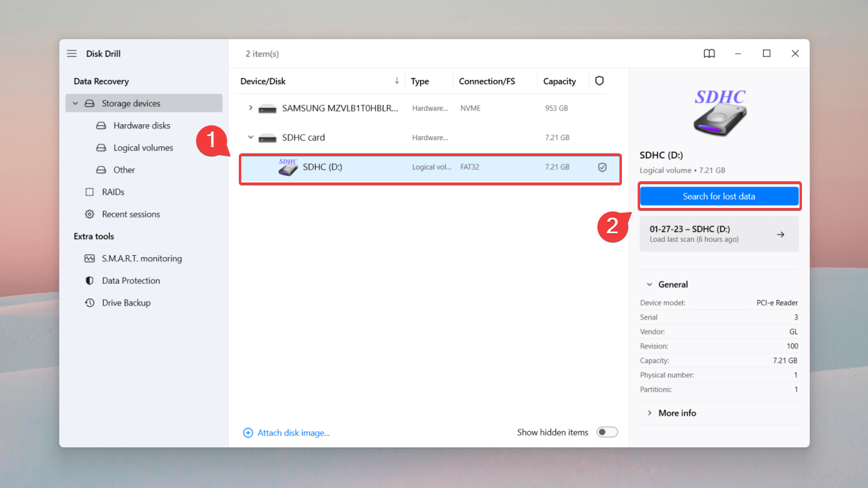Viewport: 868px width, 488px height.
Task: Open Data Protection in Extra tools
Action: click(x=130, y=281)
